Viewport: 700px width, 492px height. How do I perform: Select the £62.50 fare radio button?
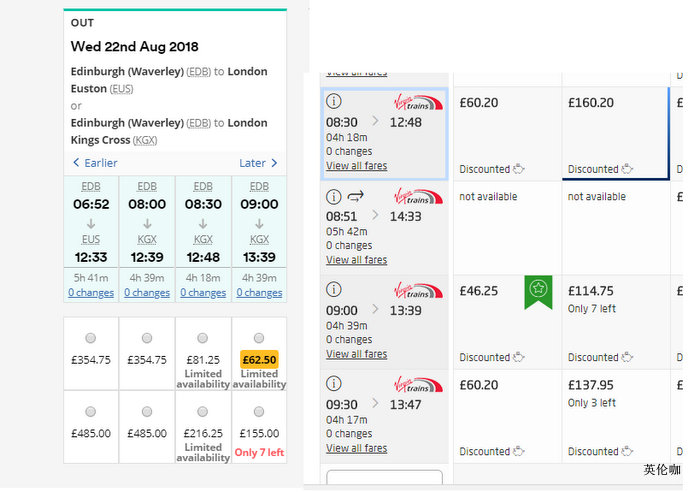(259, 338)
